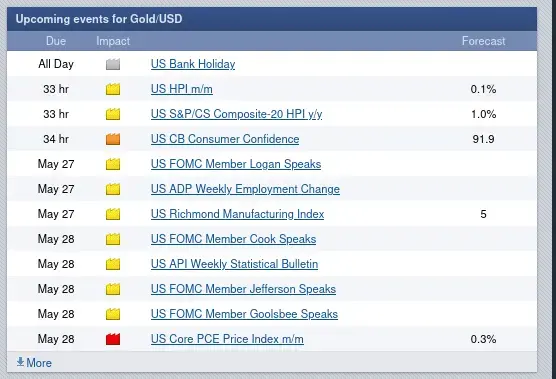Click impact icon for FOMC Member Goolsbee Speaks
Viewport: 556px width, 379px height.
point(113,314)
